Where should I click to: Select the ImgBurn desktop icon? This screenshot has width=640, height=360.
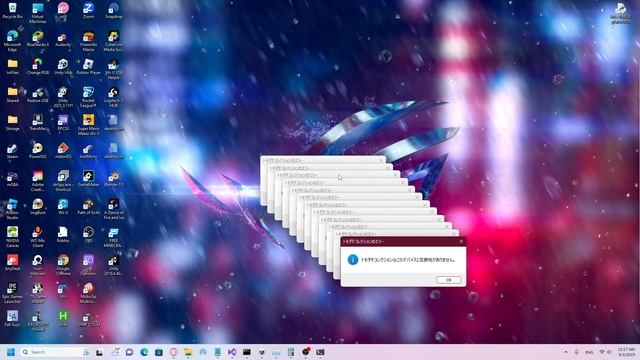coord(38,207)
